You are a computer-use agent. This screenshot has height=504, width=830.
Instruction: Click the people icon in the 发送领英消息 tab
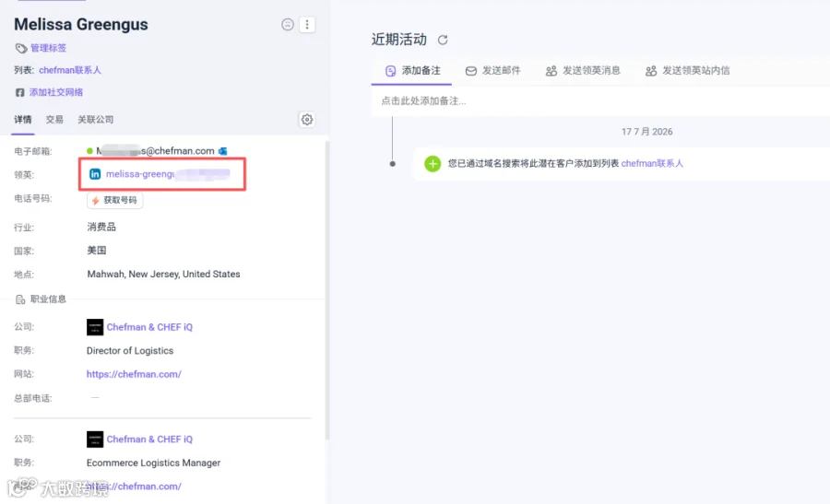(551, 71)
